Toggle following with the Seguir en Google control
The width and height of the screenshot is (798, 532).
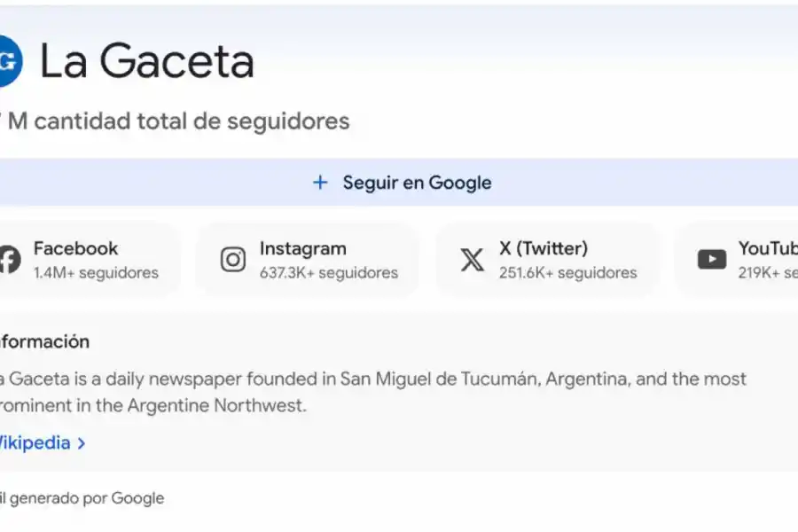(x=399, y=182)
